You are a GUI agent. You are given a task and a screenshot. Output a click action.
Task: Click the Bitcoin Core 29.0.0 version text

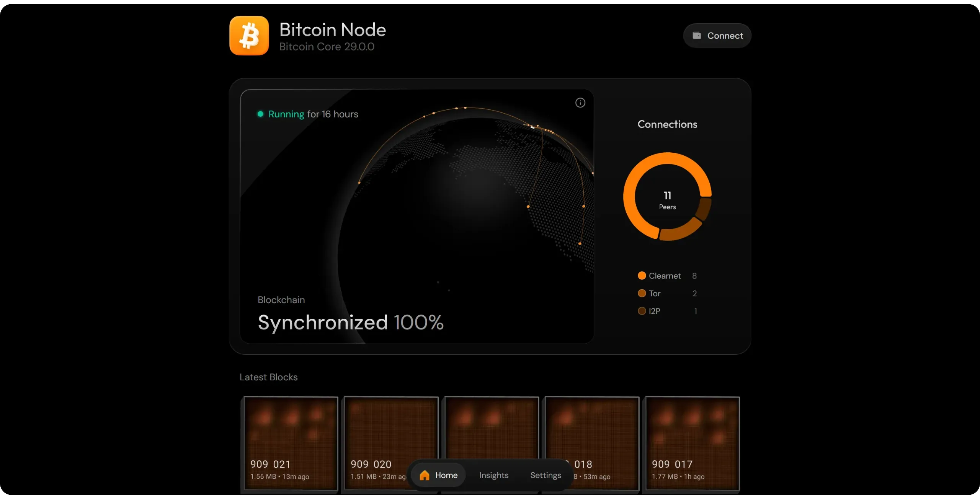point(327,47)
